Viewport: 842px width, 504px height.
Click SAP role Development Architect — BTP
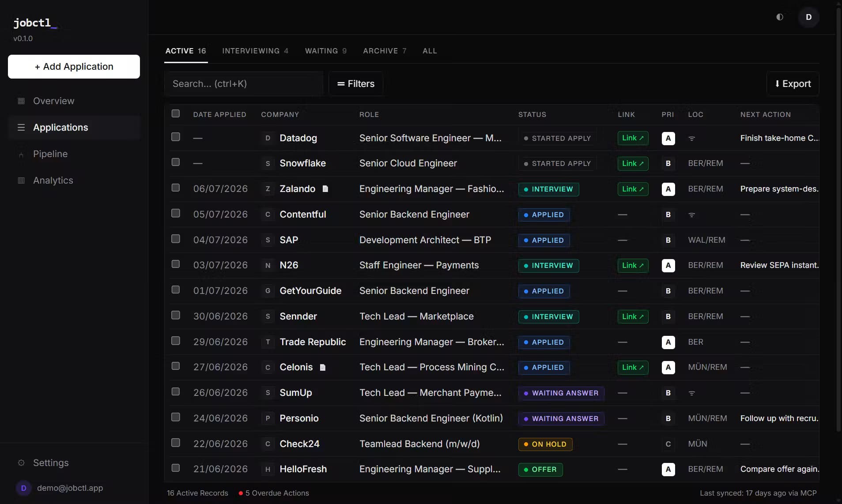425,240
